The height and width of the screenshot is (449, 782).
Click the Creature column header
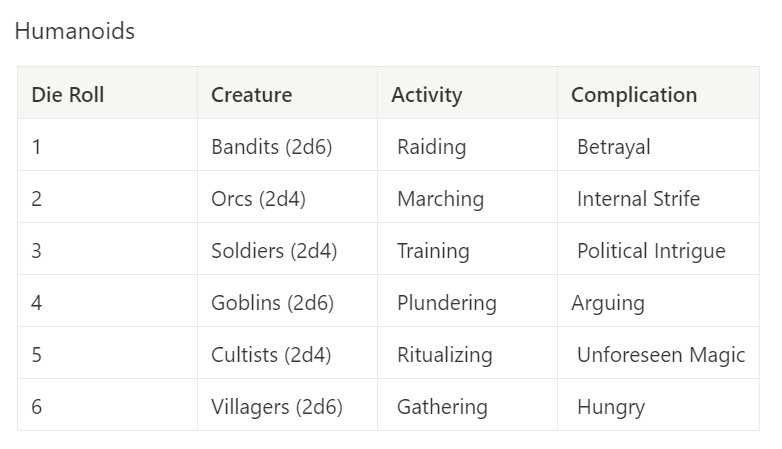click(252, 95)
